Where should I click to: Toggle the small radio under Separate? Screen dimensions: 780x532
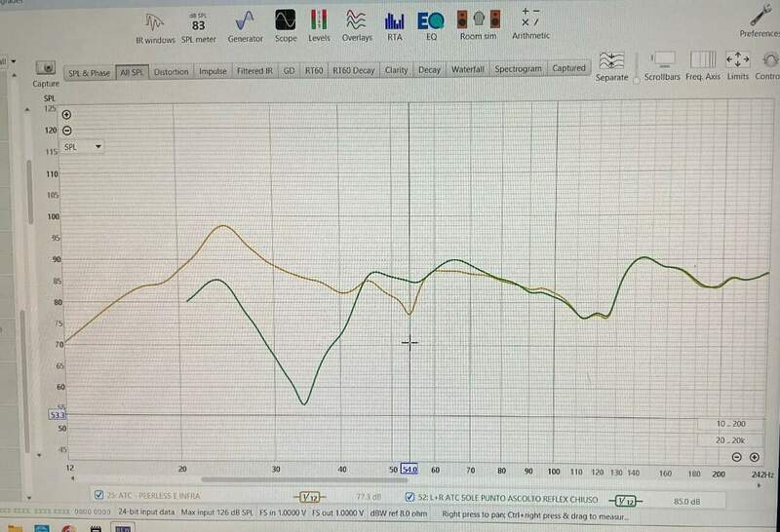pyautogui.click(x=636, y=80)
